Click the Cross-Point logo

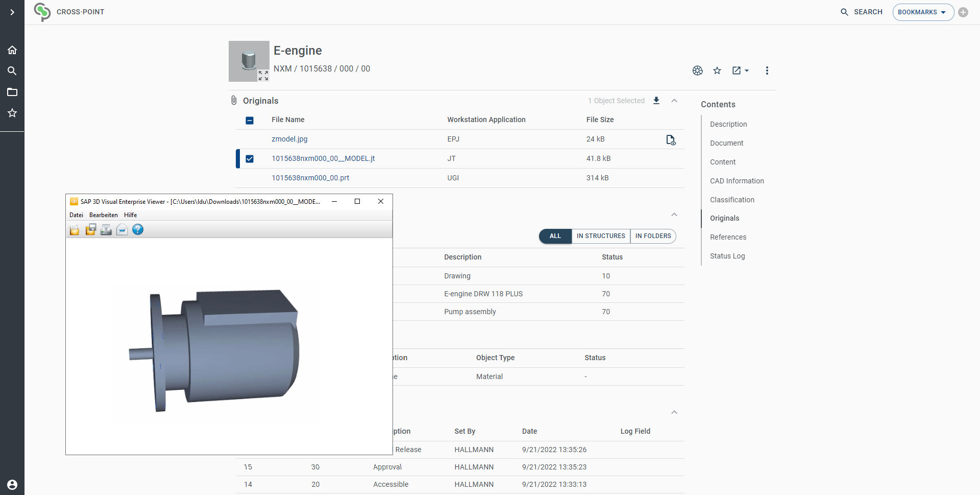pos(42,12)
